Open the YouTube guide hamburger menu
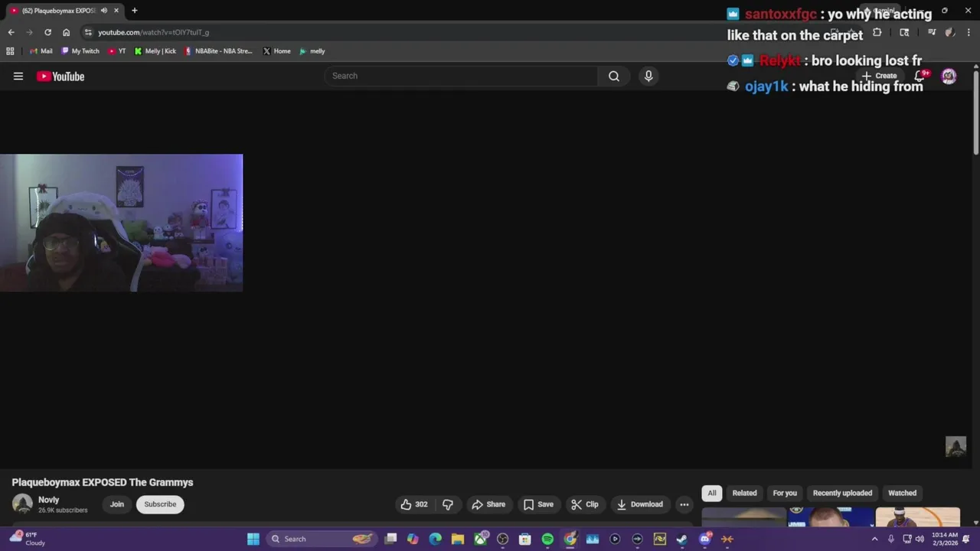 18,76
